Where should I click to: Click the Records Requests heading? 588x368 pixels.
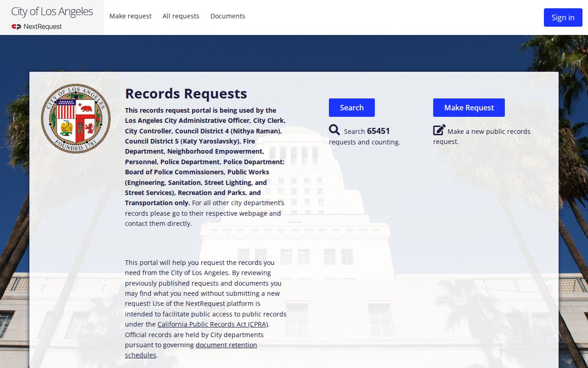pyautogui.click(x=186, y=93)
